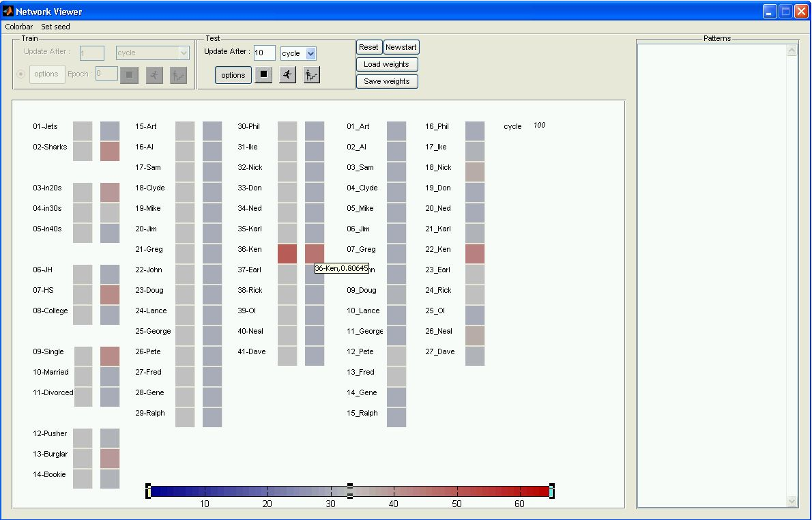Open the Test options button
The height and width of the screenshot is (520, 812).
[x=233, y=75]
